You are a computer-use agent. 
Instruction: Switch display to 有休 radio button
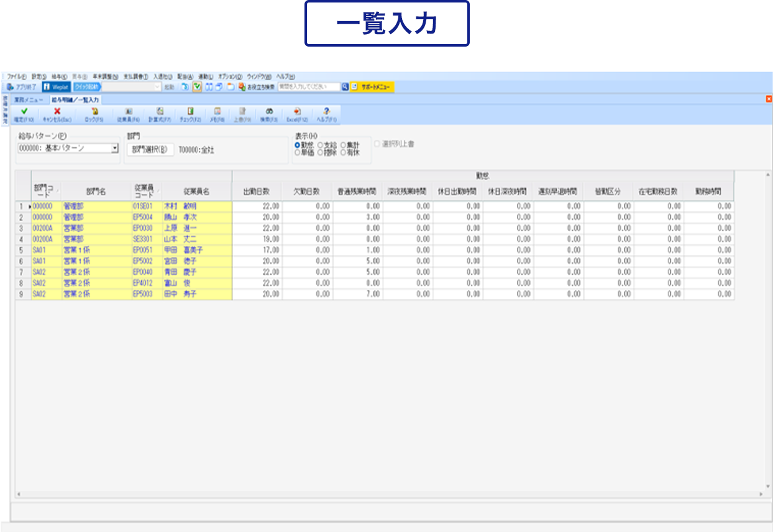pos(343,153)
